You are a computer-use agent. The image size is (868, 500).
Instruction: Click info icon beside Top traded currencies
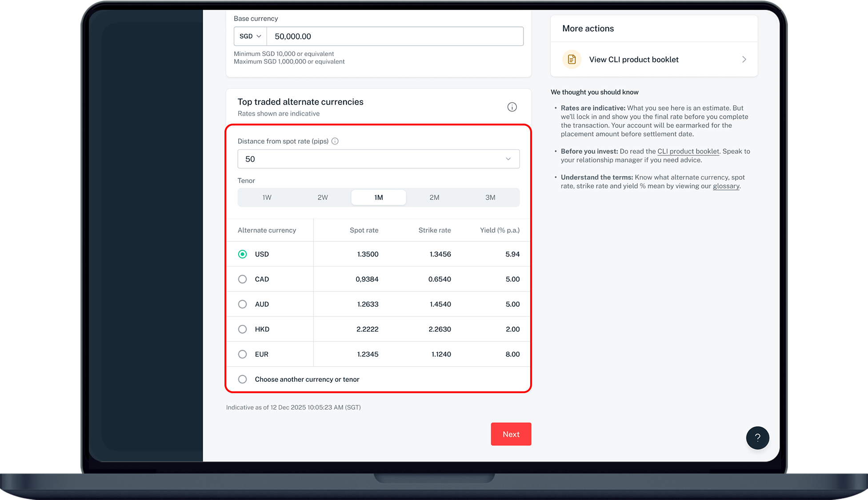pos(512,107)
